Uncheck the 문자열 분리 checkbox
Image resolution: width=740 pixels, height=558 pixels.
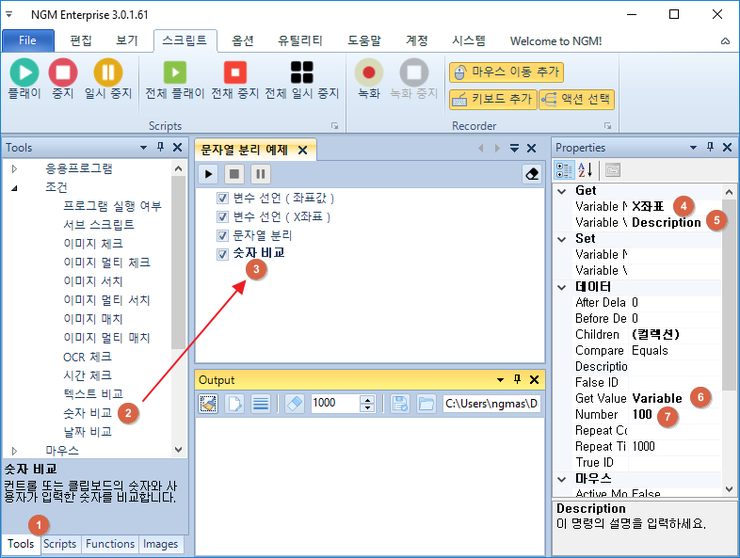[222, 236]
